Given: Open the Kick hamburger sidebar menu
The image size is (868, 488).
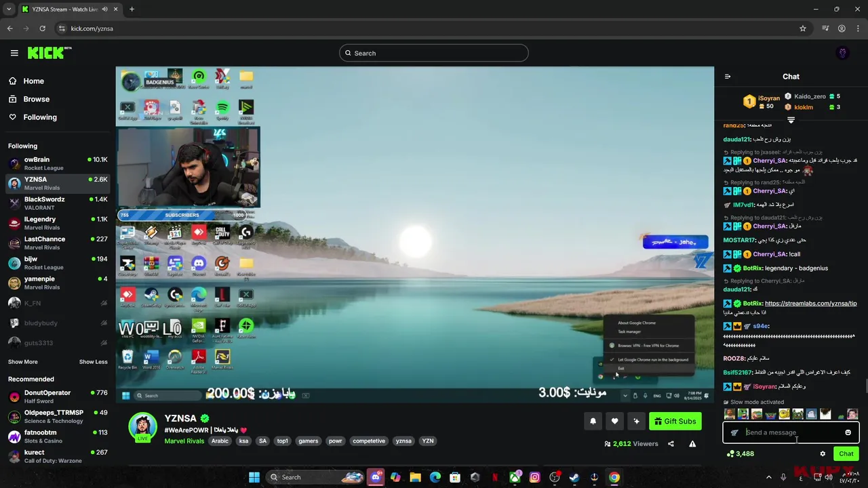Looking at the screenshot, I should (14, 53).
